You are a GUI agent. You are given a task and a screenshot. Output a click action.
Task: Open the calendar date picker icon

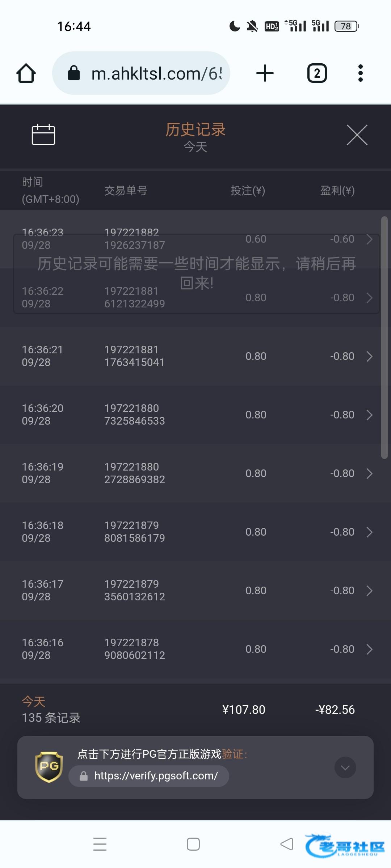[43, 135]
